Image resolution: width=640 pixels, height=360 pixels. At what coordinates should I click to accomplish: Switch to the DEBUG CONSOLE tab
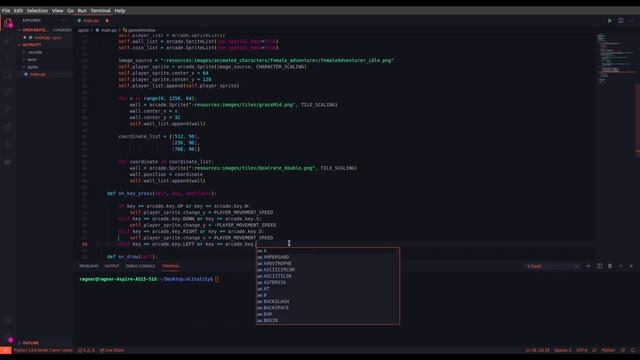tap(140, 266)
